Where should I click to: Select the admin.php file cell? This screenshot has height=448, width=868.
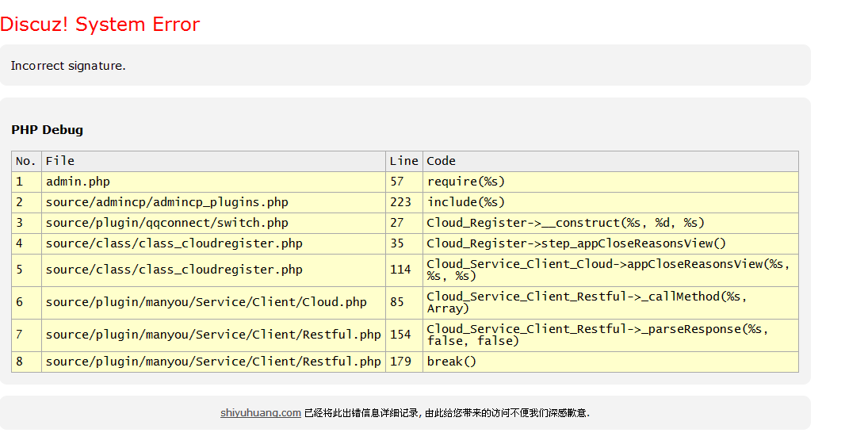[78, 182]
